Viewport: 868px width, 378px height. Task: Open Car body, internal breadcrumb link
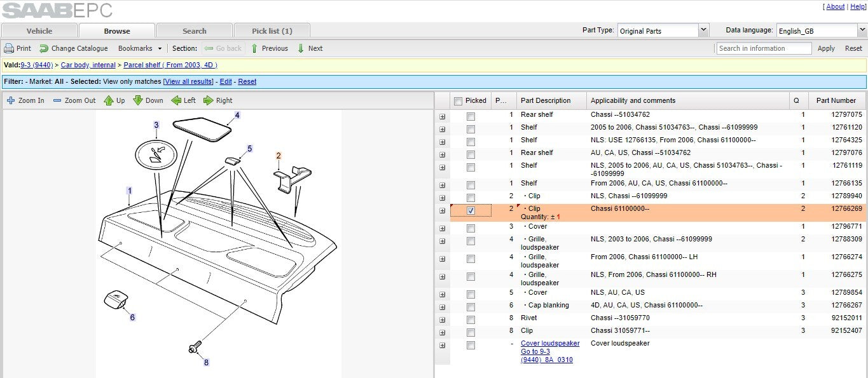coord(88,65)
